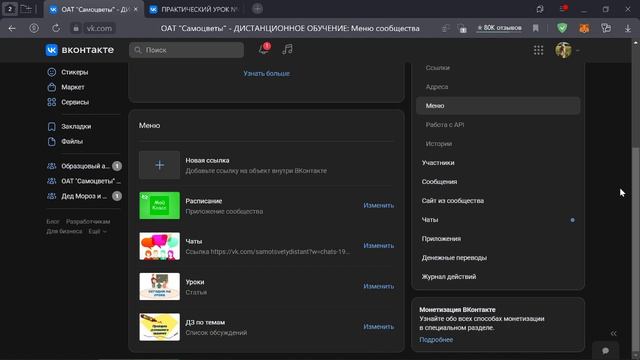Click the VKontakte logo
640x360 pixels.
click(80, 50)
